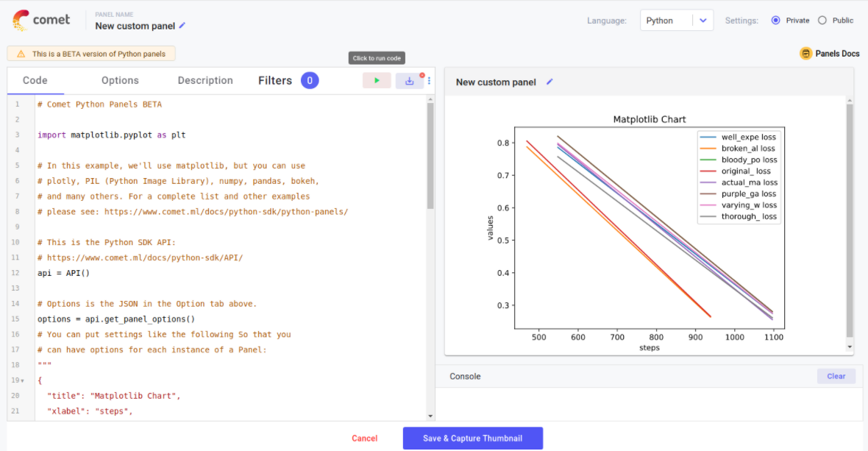Select the Private setting radio button
Screen dimensions: 868x451
click(x=775, y=21)
